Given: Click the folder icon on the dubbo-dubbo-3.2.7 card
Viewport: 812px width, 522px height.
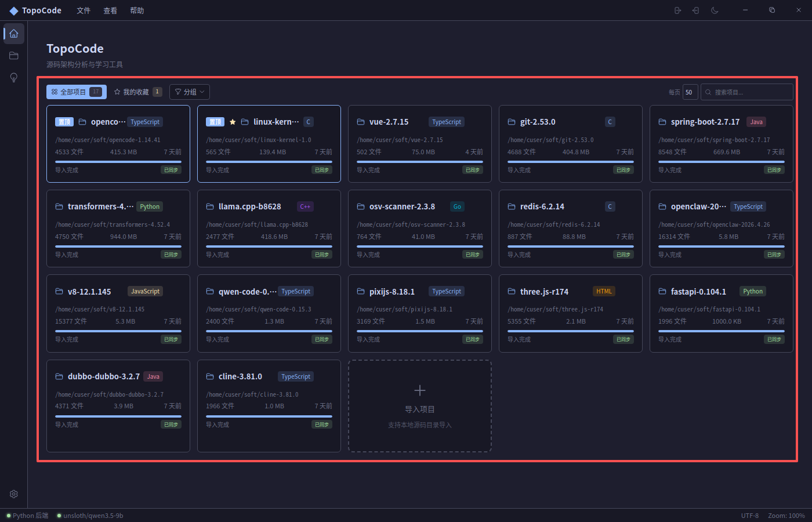Looking at the screenshot, I should [x=59, y=376].
